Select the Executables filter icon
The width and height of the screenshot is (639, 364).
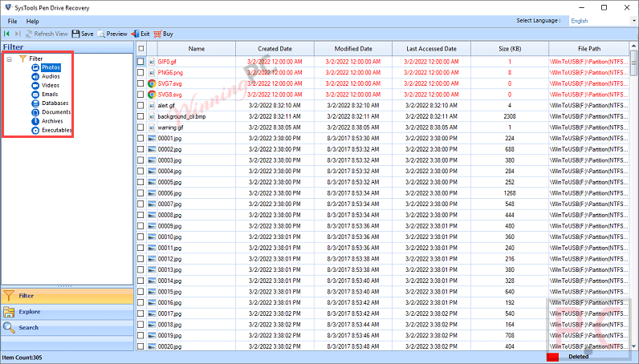coord(35,131)
